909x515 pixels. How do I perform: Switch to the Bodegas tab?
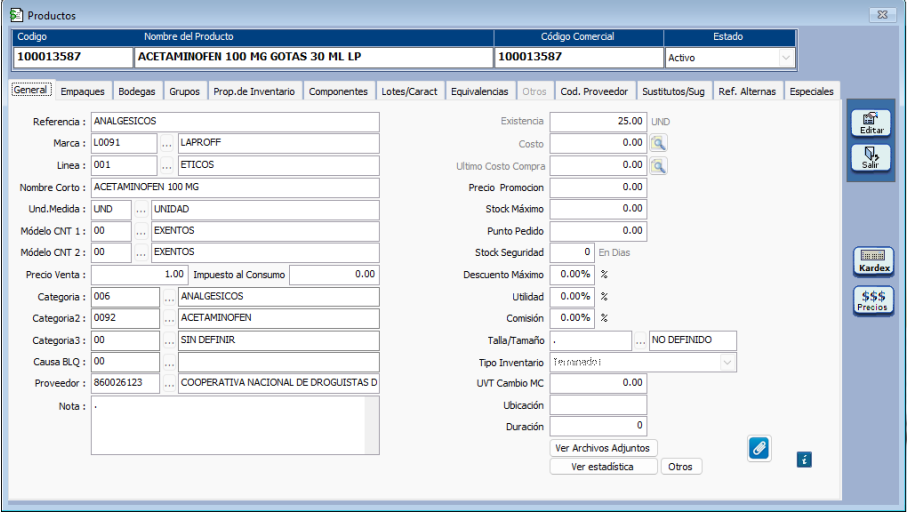coord(137,91)
